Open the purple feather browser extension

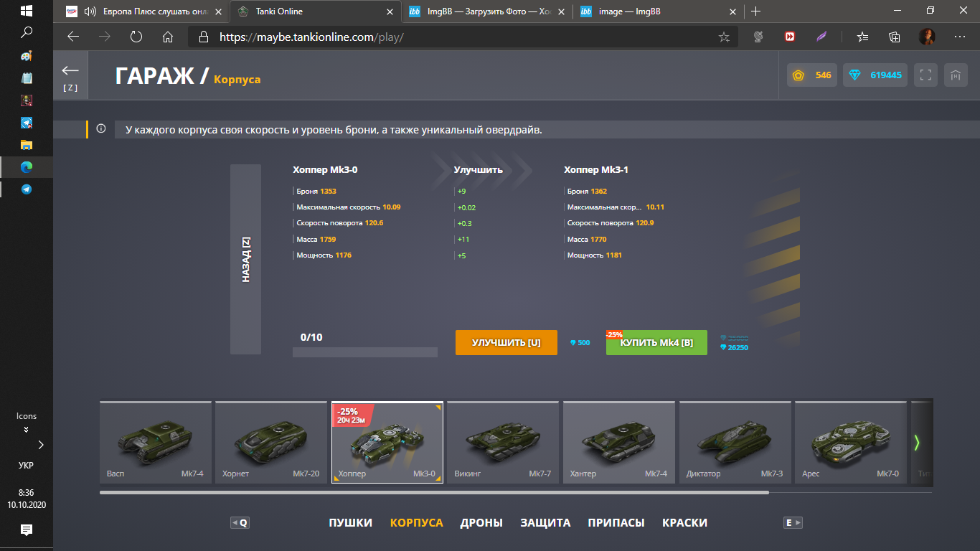coord(822,37)
